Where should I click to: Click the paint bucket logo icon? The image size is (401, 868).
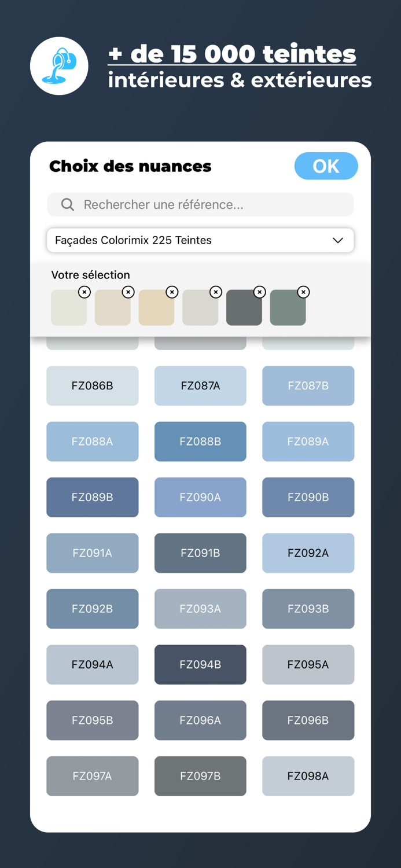[59, 66]
